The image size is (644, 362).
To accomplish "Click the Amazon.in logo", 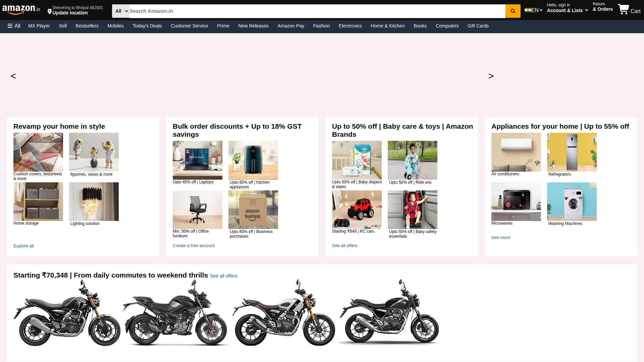I will [21, 10].
